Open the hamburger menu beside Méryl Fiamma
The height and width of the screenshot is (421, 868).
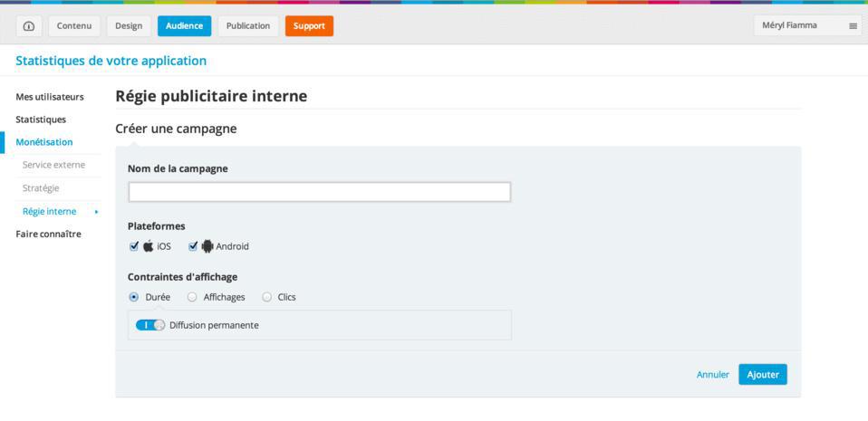click(x=853, y=26)
